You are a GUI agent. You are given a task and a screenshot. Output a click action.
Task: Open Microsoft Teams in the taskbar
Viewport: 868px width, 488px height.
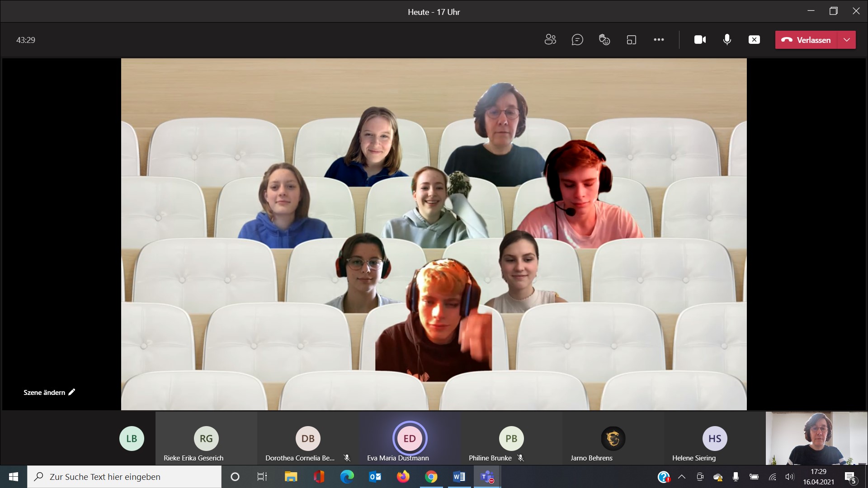coord(487,477)
